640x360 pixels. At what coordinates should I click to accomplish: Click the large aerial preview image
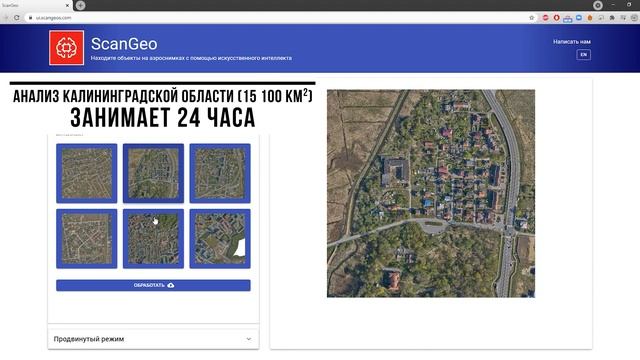(431, 193)
